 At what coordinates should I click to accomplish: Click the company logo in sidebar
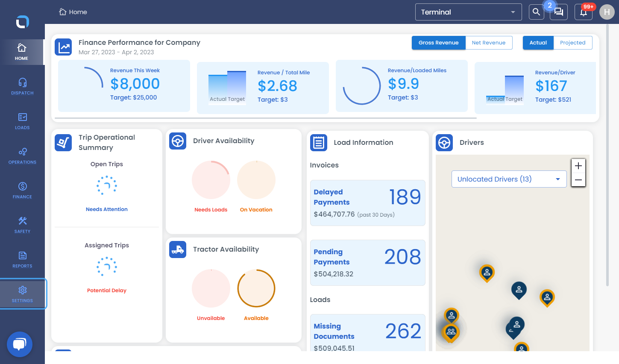coord(22,21)
